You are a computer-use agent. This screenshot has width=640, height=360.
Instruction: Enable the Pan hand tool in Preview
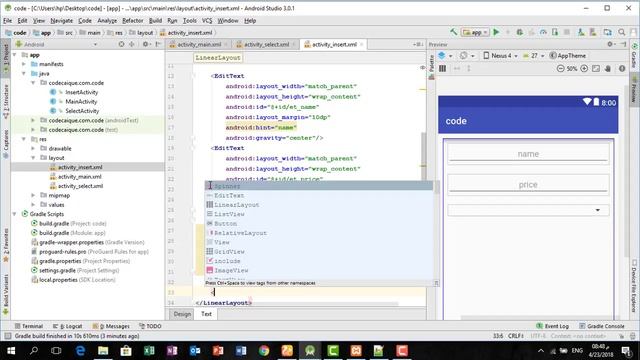pos(608,69)
